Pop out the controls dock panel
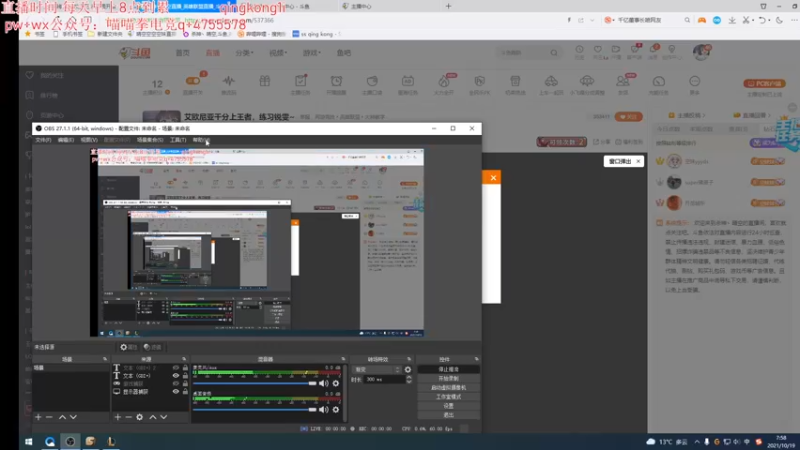The image size is (800, 450). coord(477,359)
